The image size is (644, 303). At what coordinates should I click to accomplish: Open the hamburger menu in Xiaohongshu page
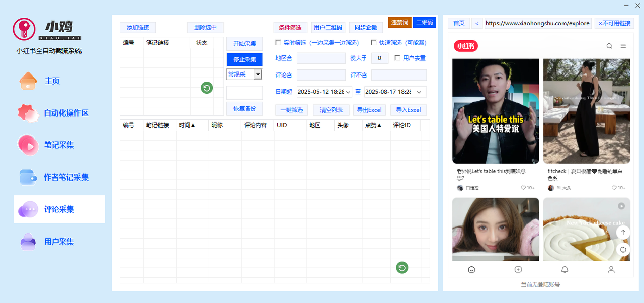(x=623, y=46)
